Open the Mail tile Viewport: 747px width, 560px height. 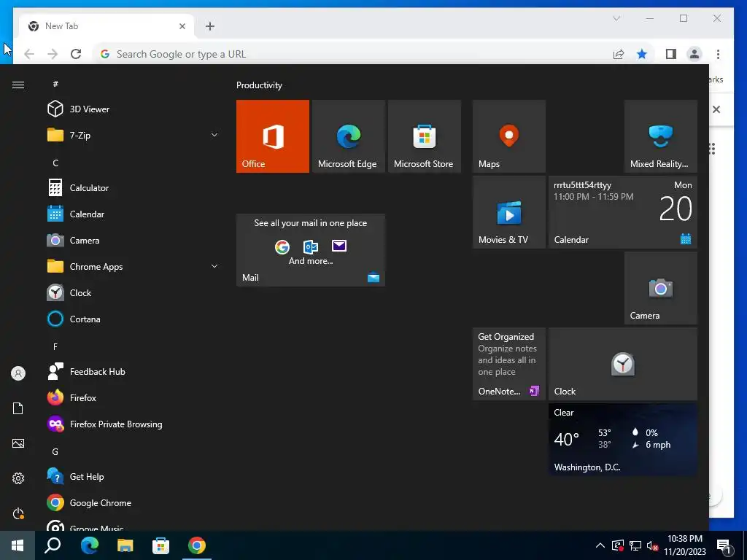[x=311, y=250]
